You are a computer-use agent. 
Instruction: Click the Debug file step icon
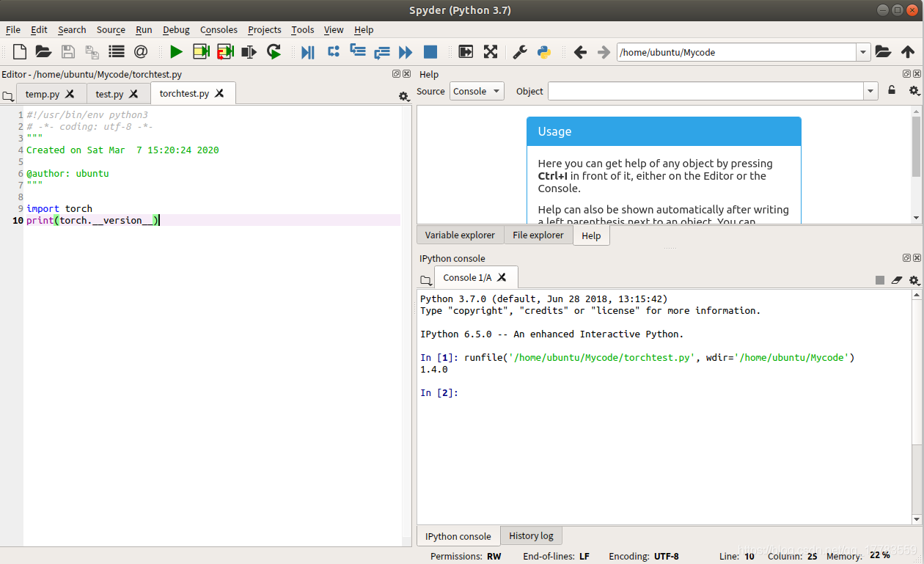(308, 52)
